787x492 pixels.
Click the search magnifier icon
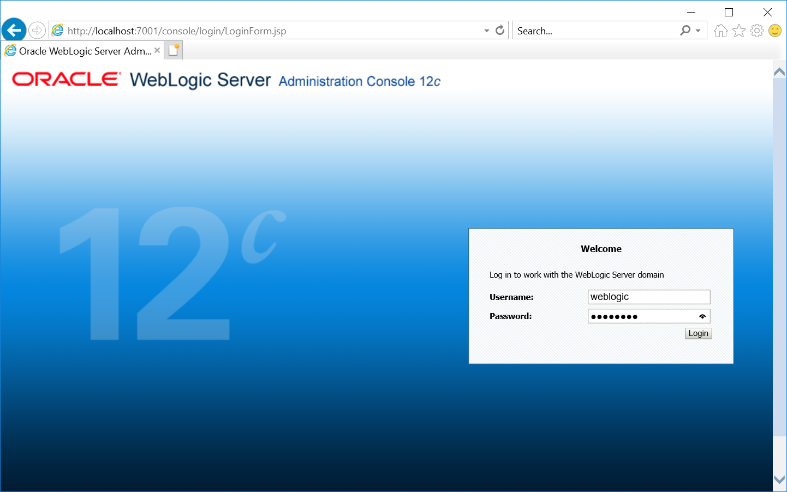(x=685, y=30)
